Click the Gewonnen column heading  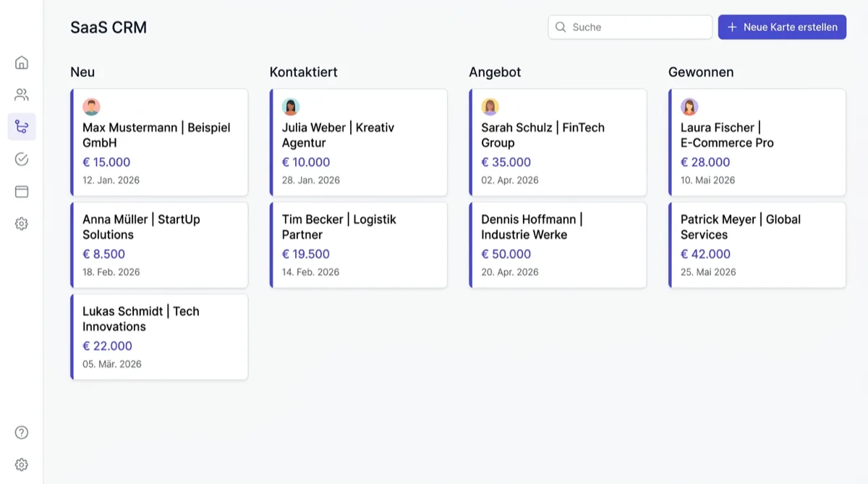pyautogui.click(x=701, y=72)
